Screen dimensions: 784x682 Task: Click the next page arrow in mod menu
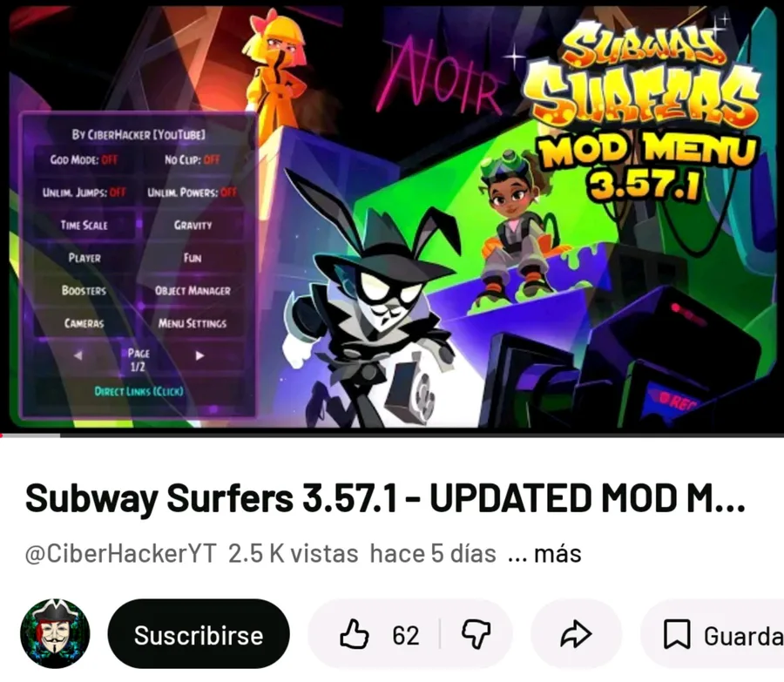click(200, 355)
